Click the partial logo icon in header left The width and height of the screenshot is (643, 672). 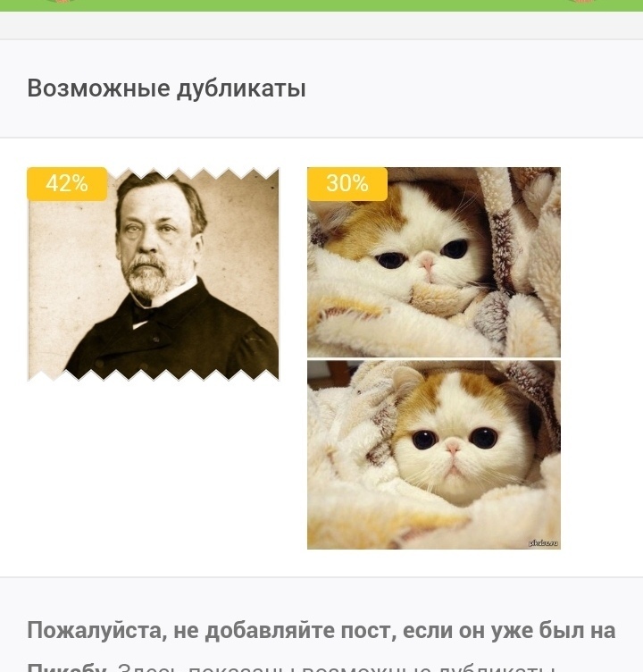coord(62,1)
